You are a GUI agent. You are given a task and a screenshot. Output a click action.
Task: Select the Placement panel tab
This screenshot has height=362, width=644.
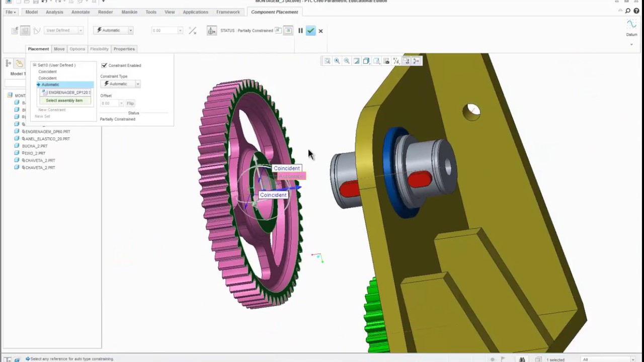coord(38,49)
